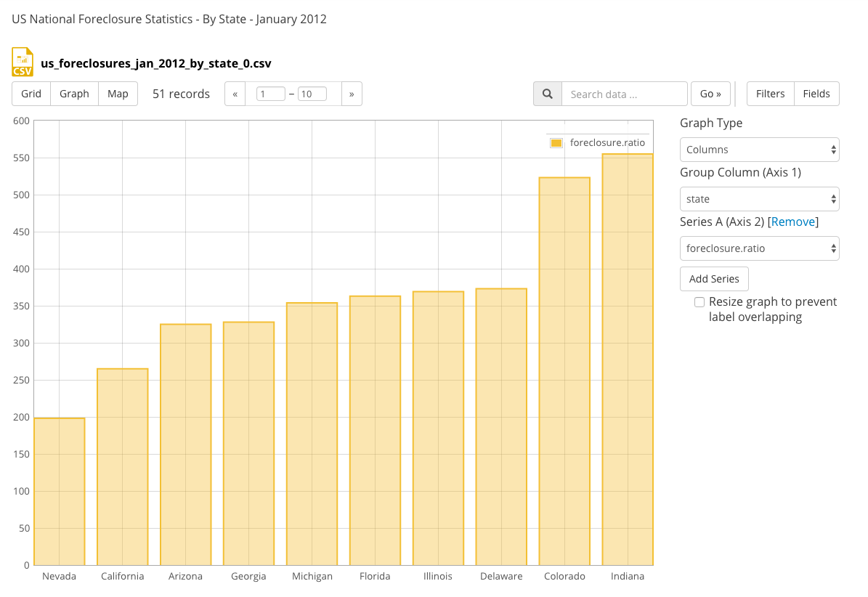Viewport: 868px width, 597px height.
Task: Click the Search data input field
Action: 625,94
